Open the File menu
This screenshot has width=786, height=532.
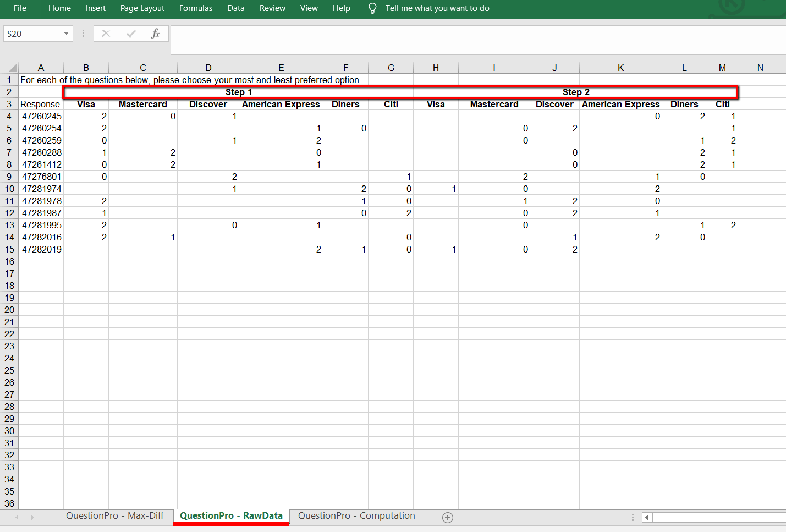(x=20, y=8)
